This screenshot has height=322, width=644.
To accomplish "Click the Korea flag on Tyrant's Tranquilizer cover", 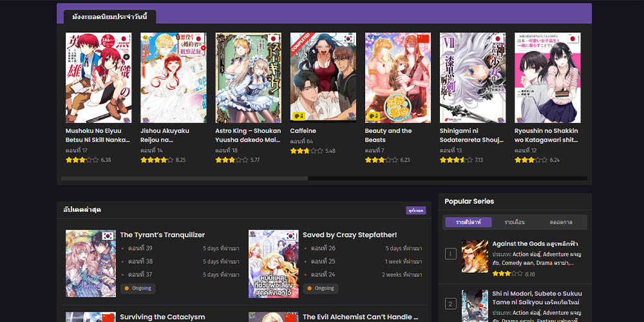I will click(108, 236).
